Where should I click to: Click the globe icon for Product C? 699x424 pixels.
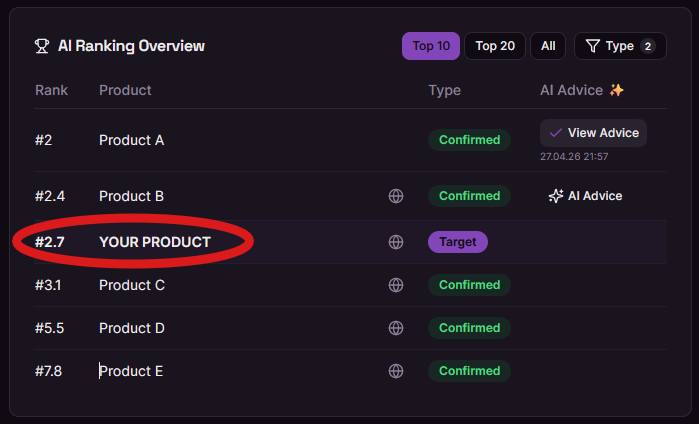point(396,285)
